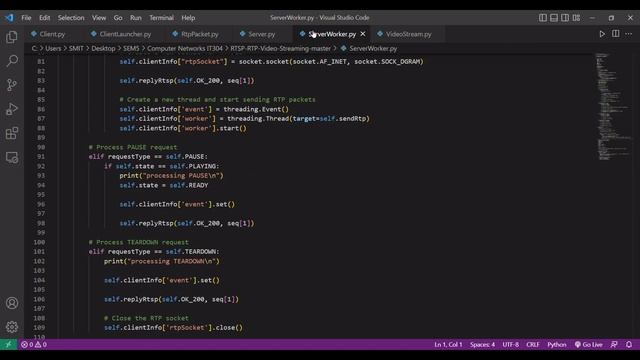The image size is (640, 360).
Task: Open the Accounts menu icon
Action: [x=12, y=303]
